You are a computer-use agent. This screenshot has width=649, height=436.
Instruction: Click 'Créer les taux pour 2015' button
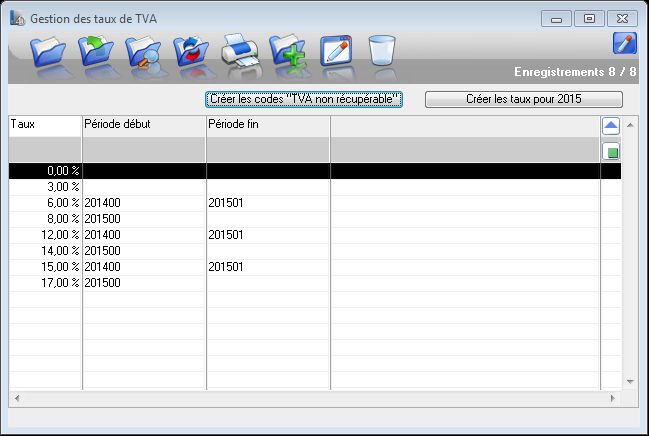[524, 99]
